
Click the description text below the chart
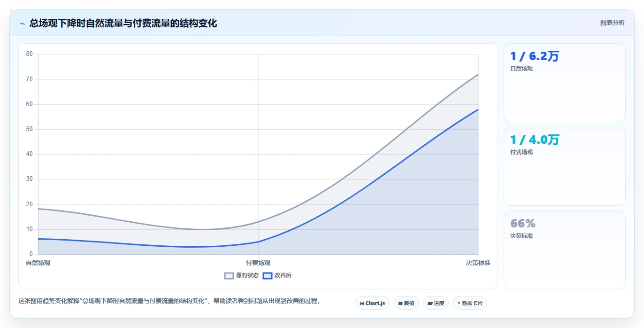point(170,301)
